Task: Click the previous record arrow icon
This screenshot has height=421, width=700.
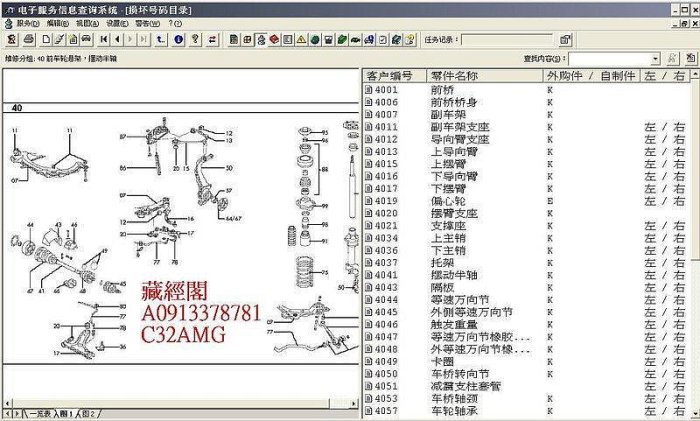Action: tap(117, 40)
